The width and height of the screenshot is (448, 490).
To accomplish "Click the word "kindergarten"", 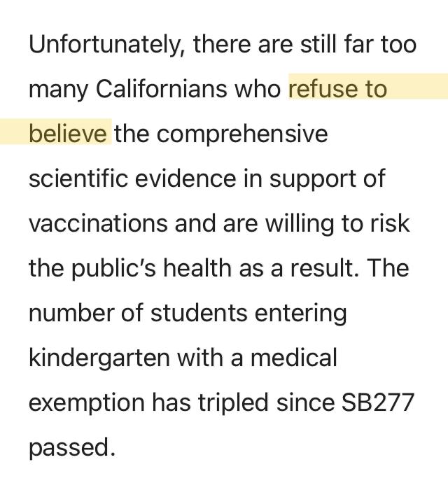I will 99,358.
